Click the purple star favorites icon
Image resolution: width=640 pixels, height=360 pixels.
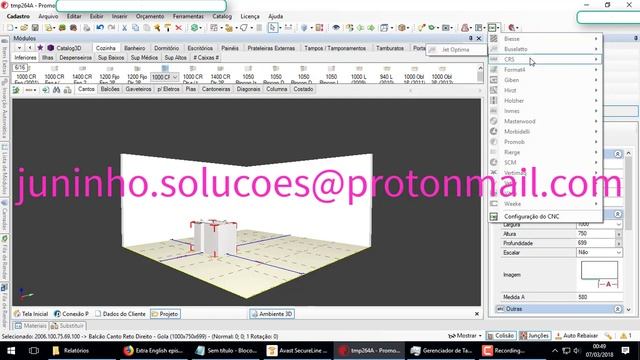[40, 48]
